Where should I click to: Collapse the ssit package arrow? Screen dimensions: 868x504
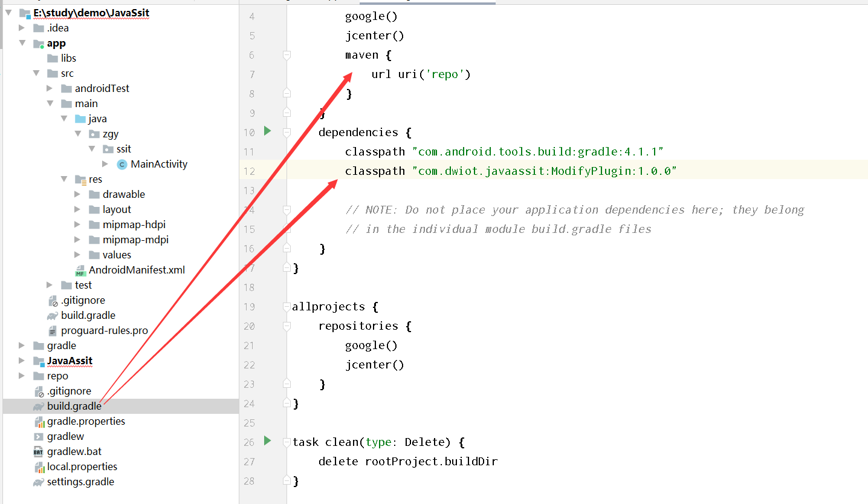tap(92, 149)
